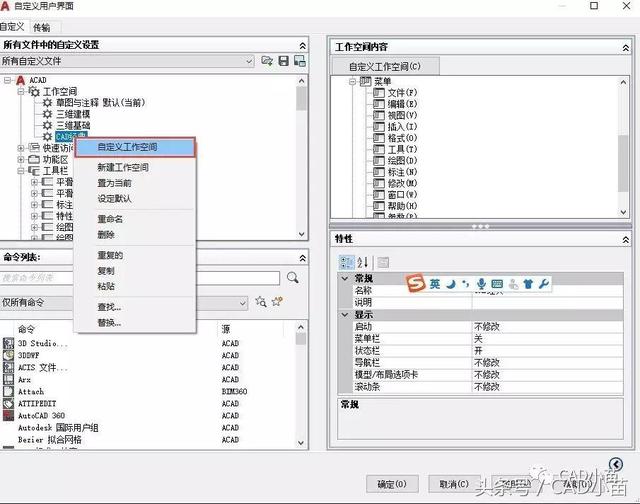640x504 pixels.
Task: Click the display filters icon beside save
Action: 300,61
